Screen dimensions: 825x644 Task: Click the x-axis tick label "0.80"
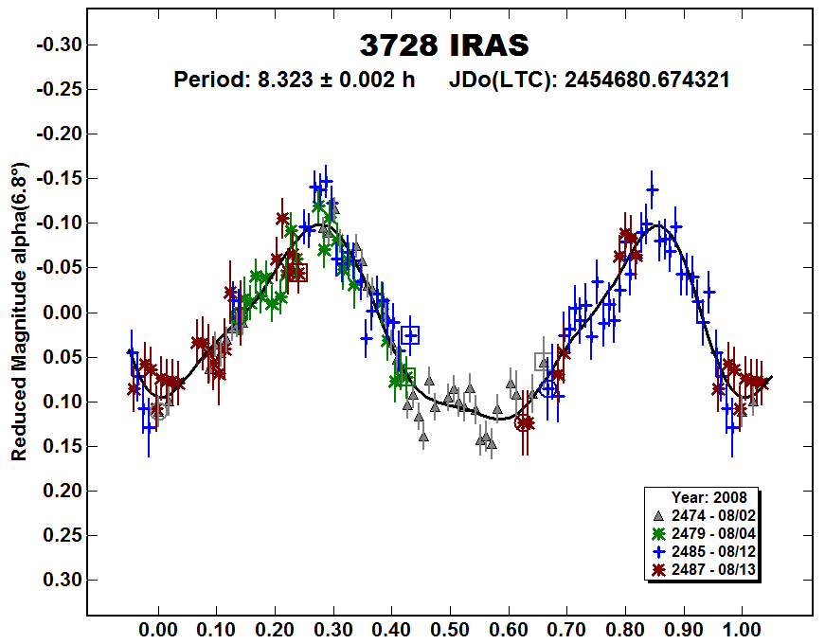(x=625, y=629)
